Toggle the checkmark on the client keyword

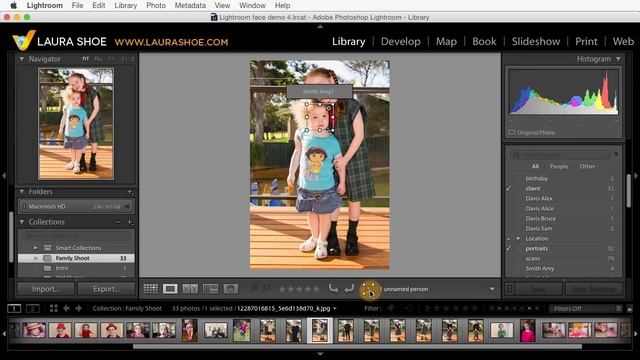point(509,189)
